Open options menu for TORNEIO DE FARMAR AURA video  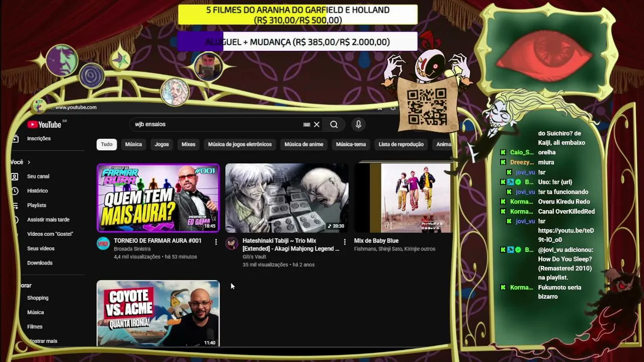(216, 242)
